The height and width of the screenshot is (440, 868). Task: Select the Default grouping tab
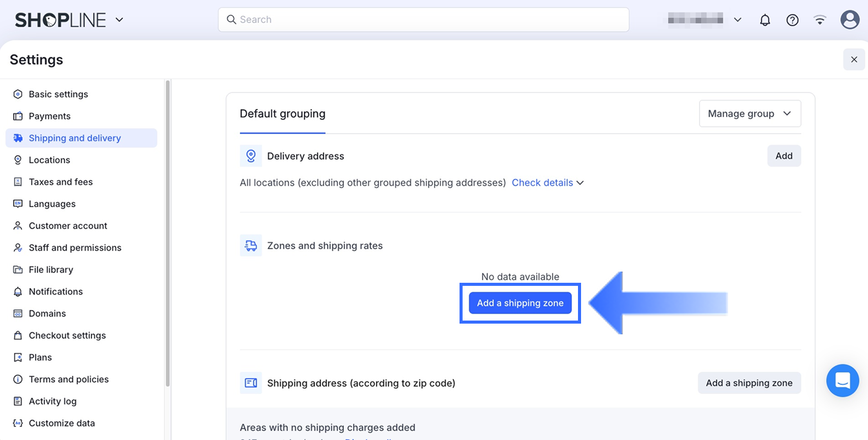point(282,114)
